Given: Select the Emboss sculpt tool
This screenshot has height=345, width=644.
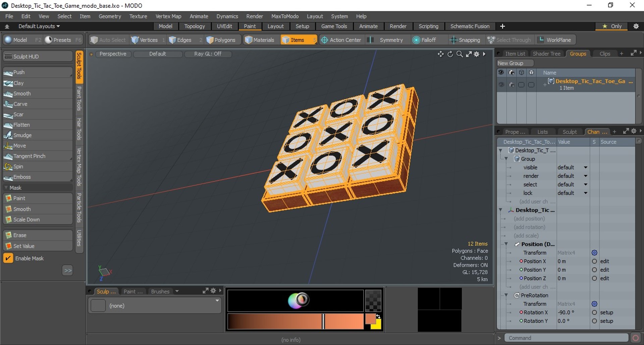Looking at the screenshot, I should (38, 177).
